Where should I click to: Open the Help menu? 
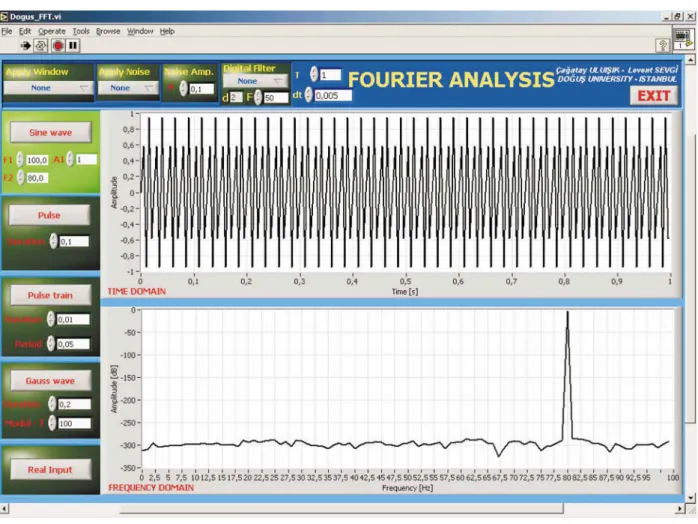(167, 31)
